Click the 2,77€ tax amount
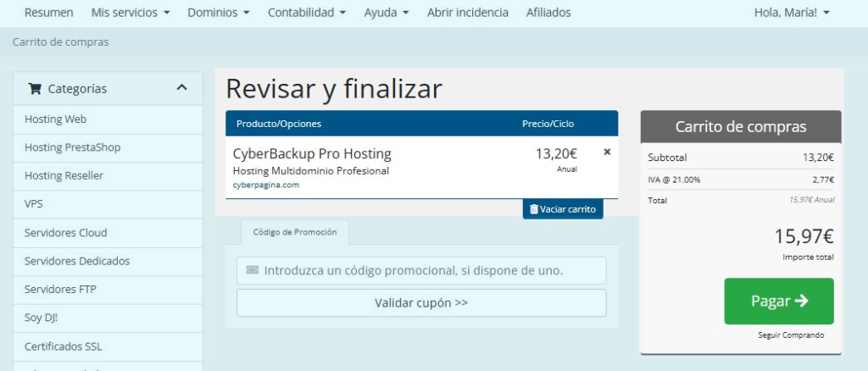 pyautogui.click(x=823, y=180)
